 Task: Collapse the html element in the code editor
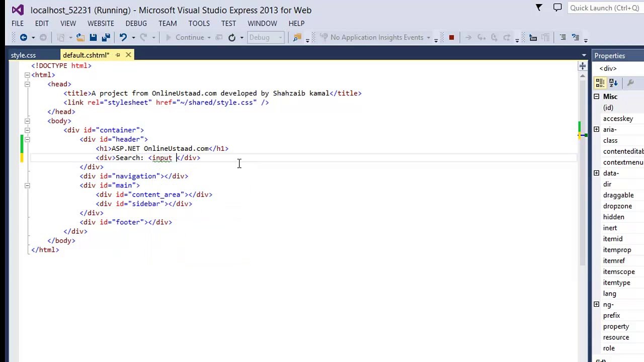[27, 75]
